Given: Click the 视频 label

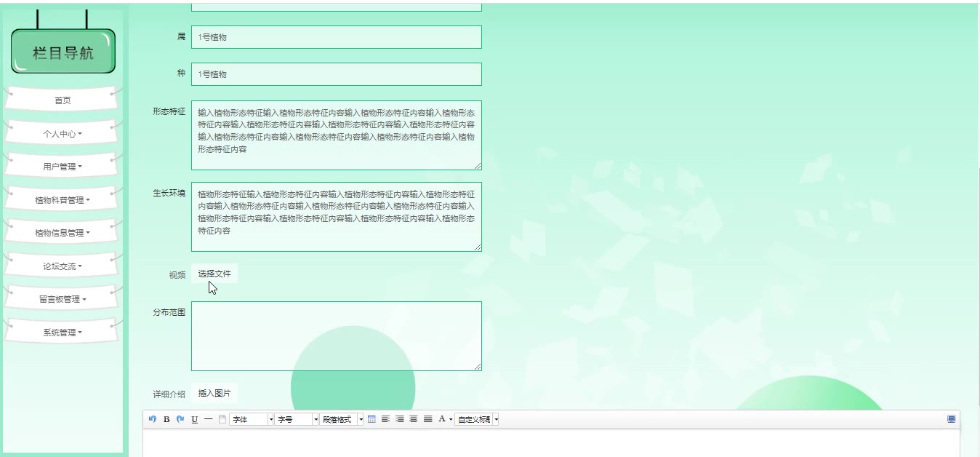Looking at the screenshot, I should click(x=177, y=274).
